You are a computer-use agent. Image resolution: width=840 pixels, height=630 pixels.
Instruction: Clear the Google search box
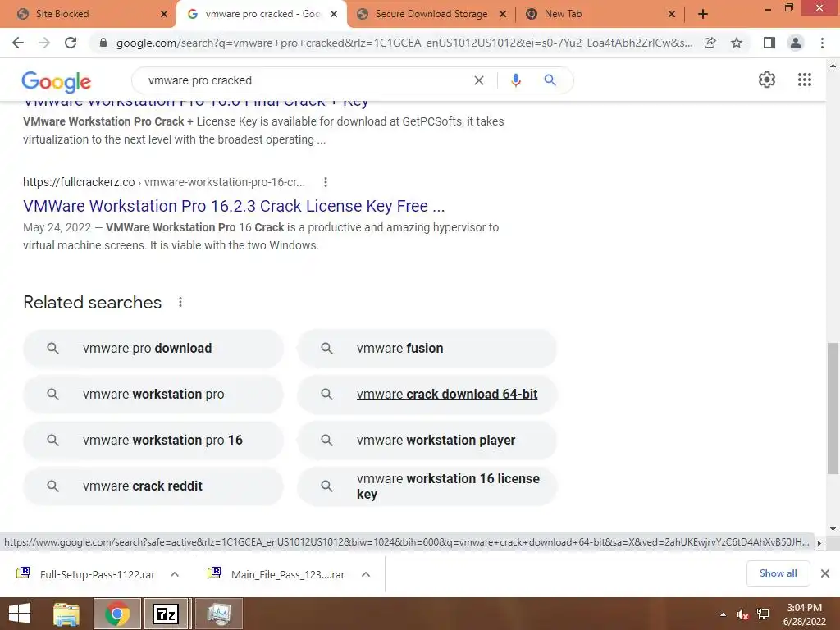(479, 80)
